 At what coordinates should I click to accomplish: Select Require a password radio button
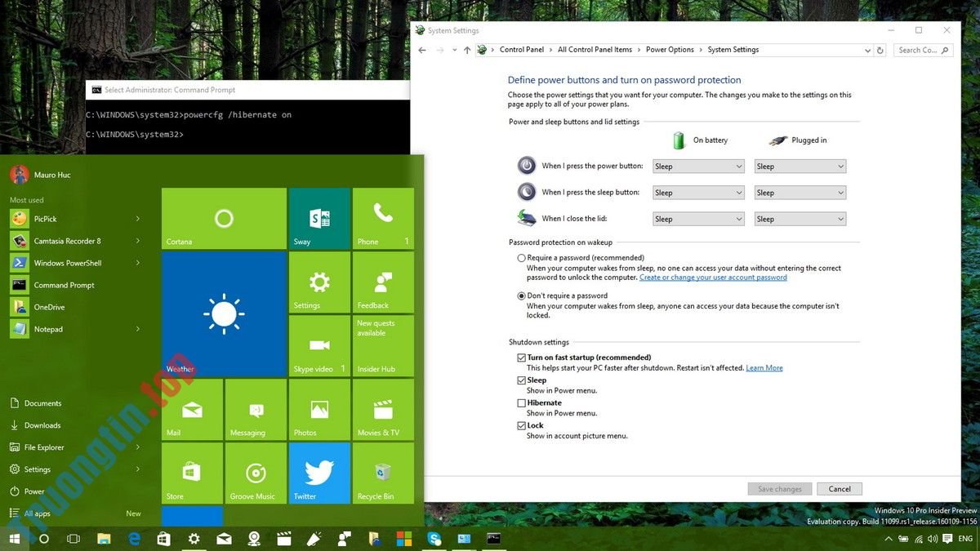coord(521,258)
